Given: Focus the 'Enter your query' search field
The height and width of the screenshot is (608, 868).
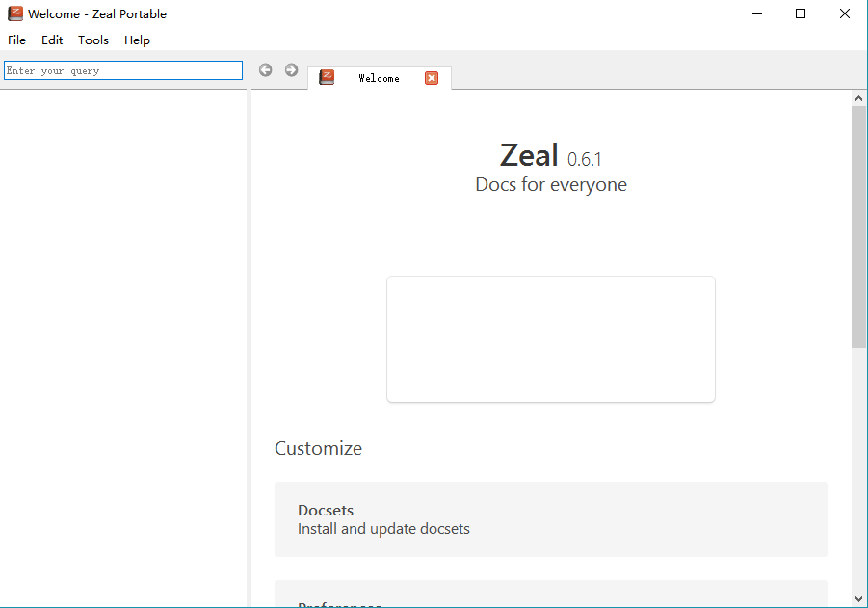Looking at the screenshot, I should tap(123, 70).
